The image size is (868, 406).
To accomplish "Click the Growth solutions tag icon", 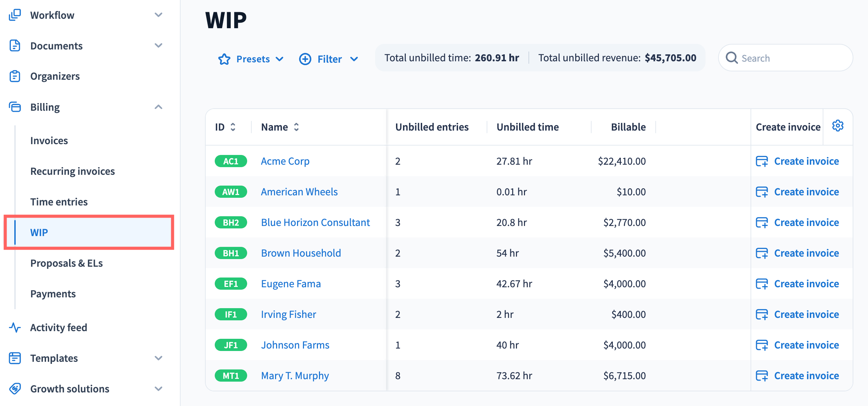I will 15,389.
